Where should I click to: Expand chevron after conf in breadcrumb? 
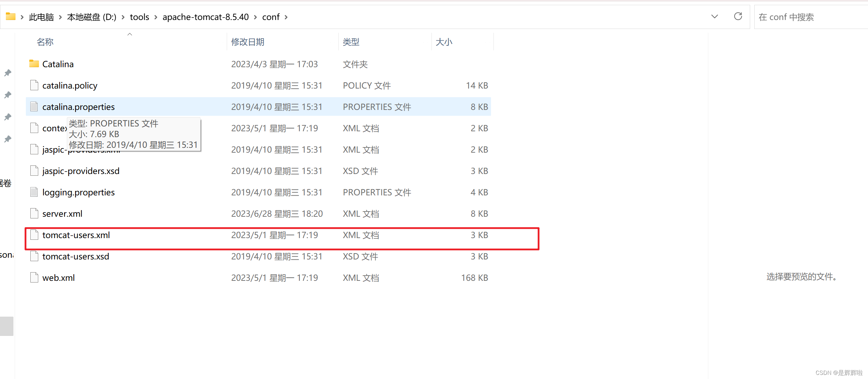[x=286, y=17]
